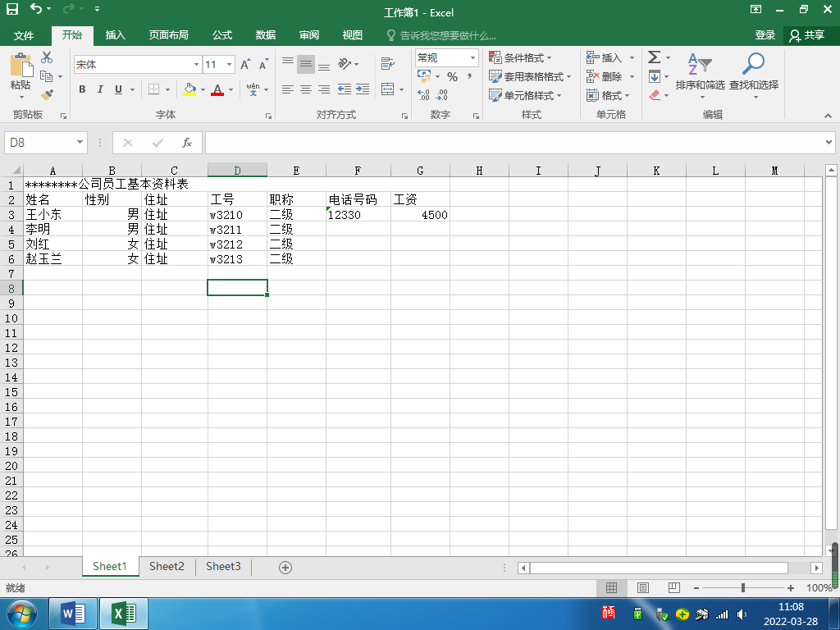Toggle middle vertical alignment
Screen dimensions: 840x630
point(306,64)
